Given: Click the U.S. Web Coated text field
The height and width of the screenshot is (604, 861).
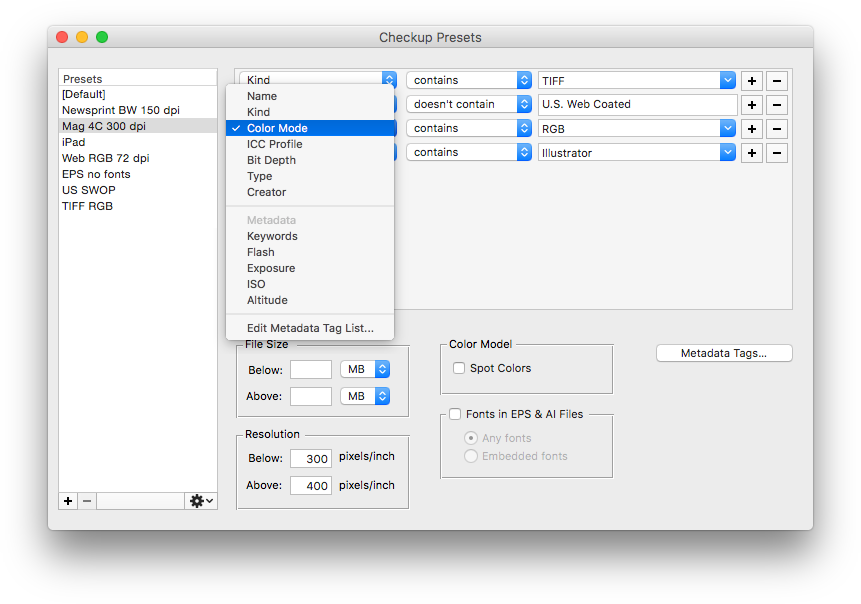Looking at the screenshot, I should [638, 104].
